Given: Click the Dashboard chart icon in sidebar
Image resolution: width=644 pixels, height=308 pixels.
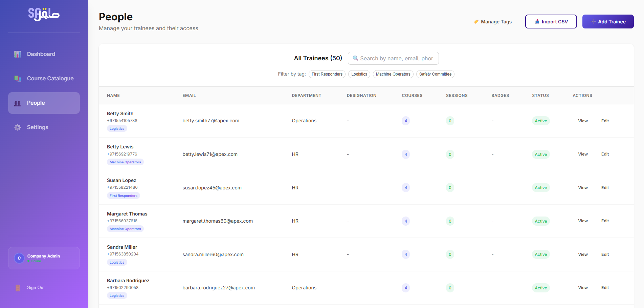Looking at the screenshot, I should (18, 54).
